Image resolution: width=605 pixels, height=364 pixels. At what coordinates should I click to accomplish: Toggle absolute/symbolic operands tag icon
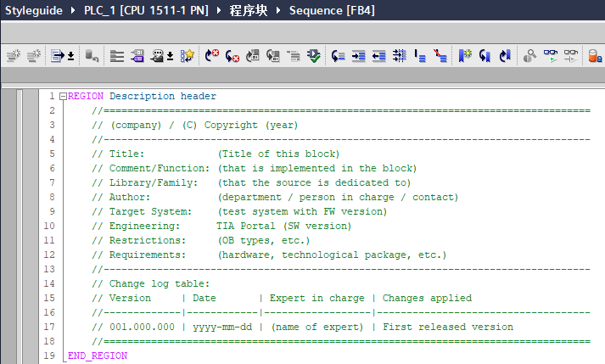pyautogui.click(x=137, y=56)
